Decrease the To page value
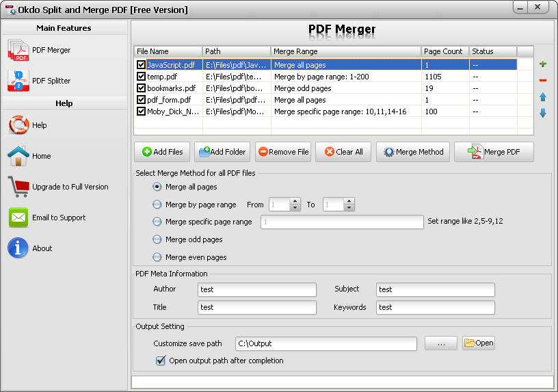 [x=349, y=207]
